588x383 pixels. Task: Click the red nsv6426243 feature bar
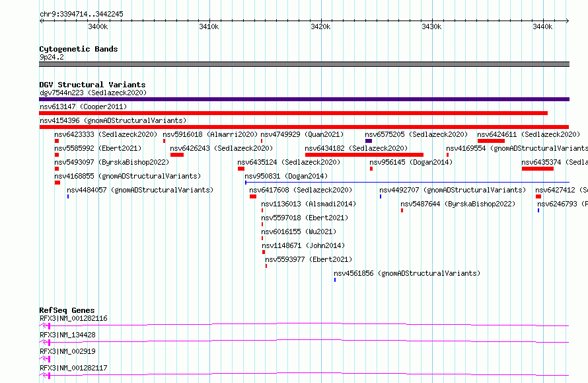(177, 155)
